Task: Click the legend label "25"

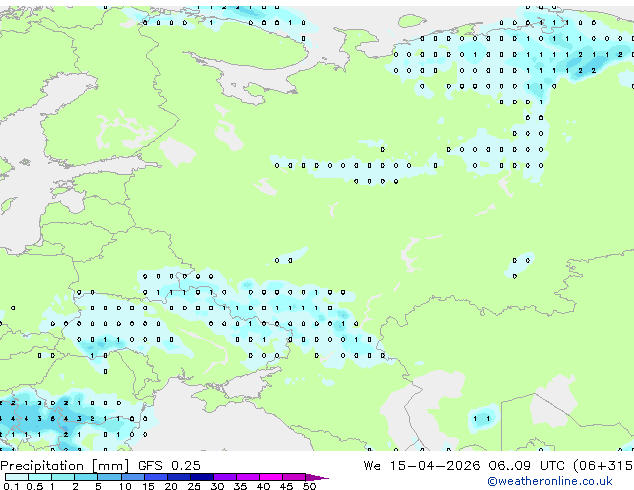Action: pos(194,486)
